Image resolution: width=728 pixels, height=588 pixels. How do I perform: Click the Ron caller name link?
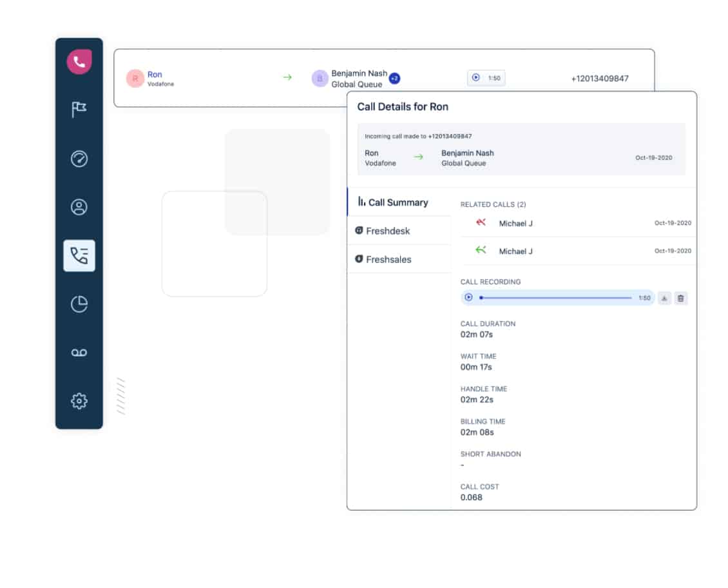tap(155, 74)
